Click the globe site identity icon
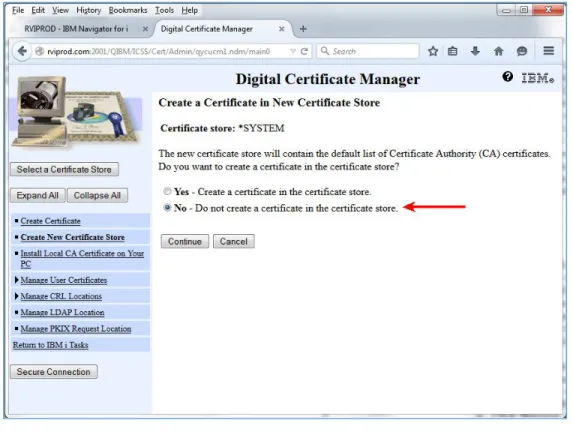The height and width of the screenshot is (432, 573). [x=39, y=51]
